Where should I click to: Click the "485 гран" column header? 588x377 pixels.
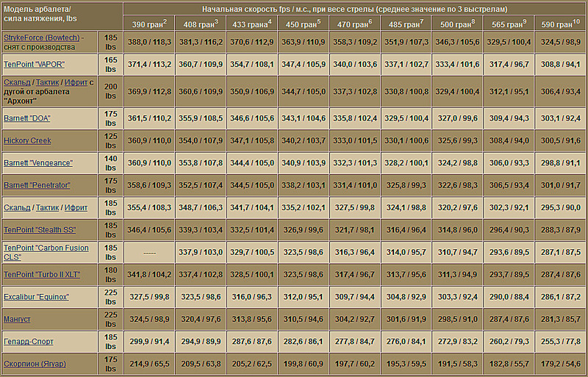(406, 24)
